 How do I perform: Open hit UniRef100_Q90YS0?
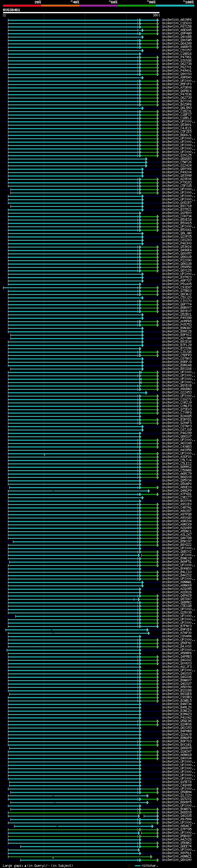click(177, 74)
